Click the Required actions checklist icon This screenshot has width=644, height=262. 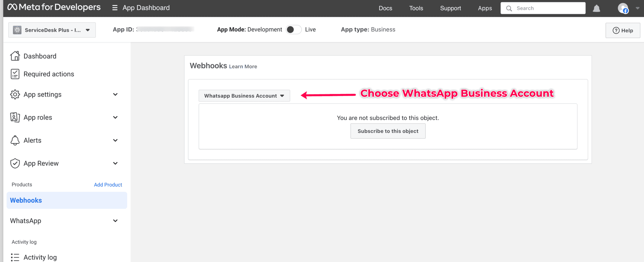[x=15, y=74]
